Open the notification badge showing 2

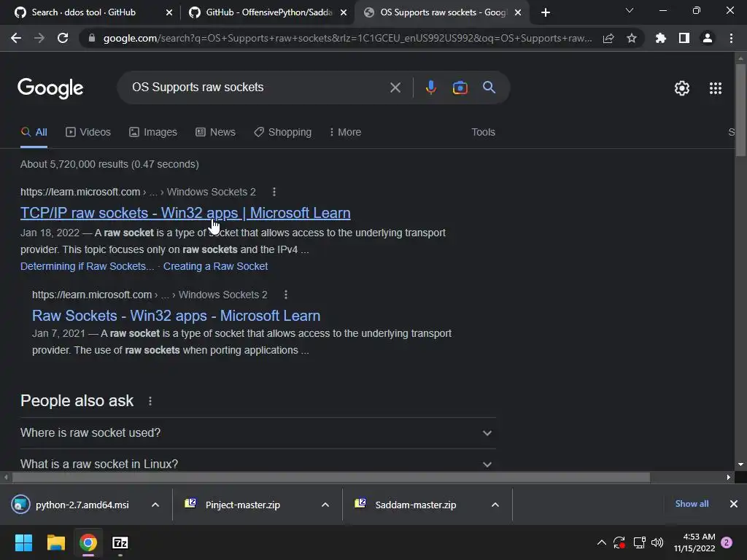point(727,542)
